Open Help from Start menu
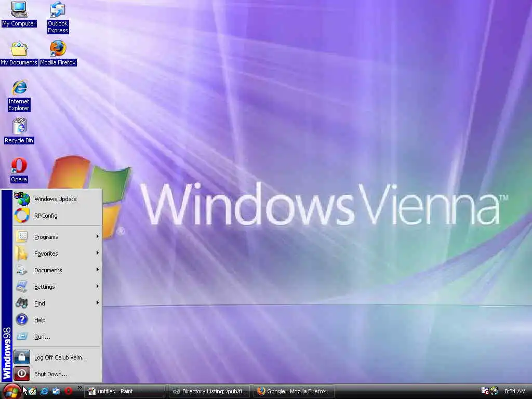Viewport: 532px width, 399px height. point(57,320)
